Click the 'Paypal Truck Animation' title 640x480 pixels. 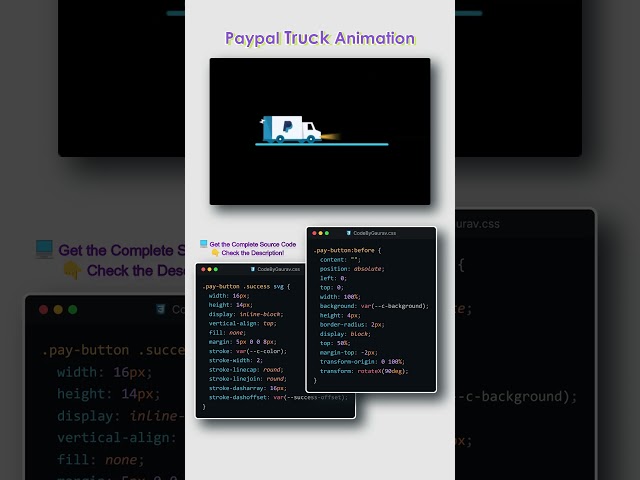tap(320, 38)
